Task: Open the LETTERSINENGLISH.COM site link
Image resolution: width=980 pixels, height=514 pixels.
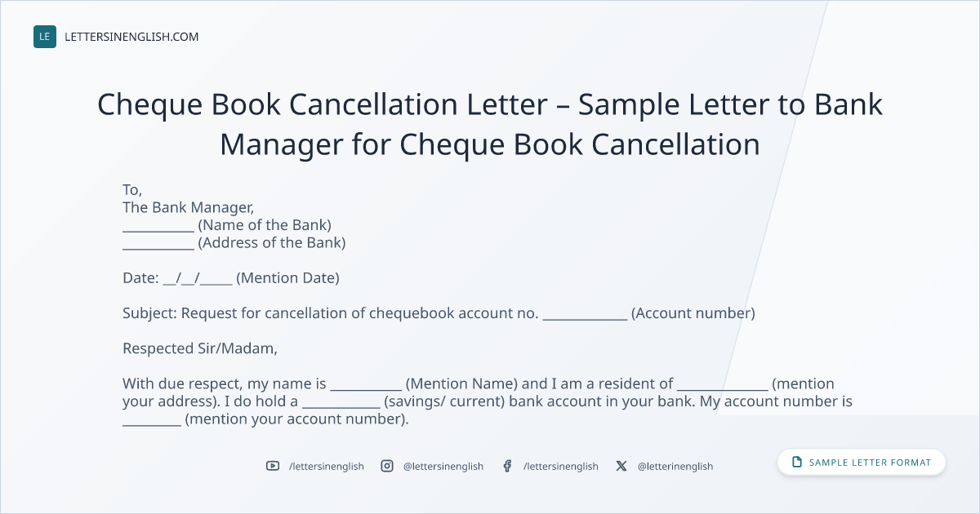Action: pyautogui.click(x=131, y=37)
